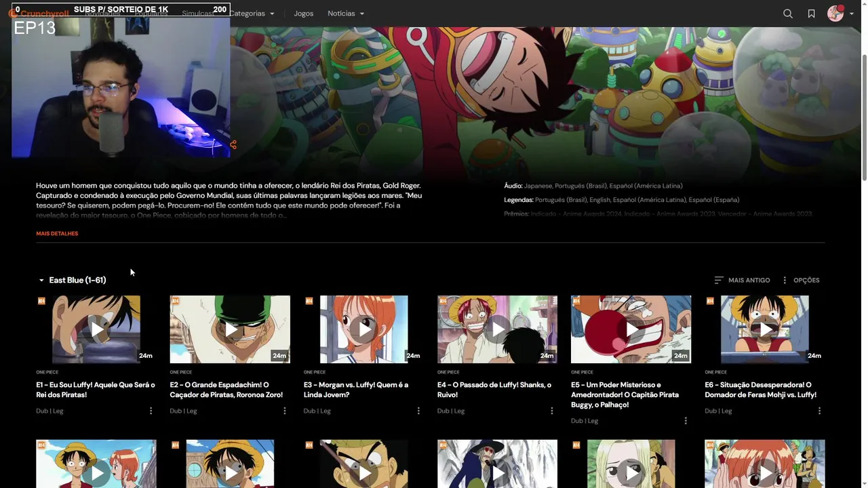Viewport: 868px width, 488px height.
Task: Click the series synopsis paragraph
Action: point(229,200)
